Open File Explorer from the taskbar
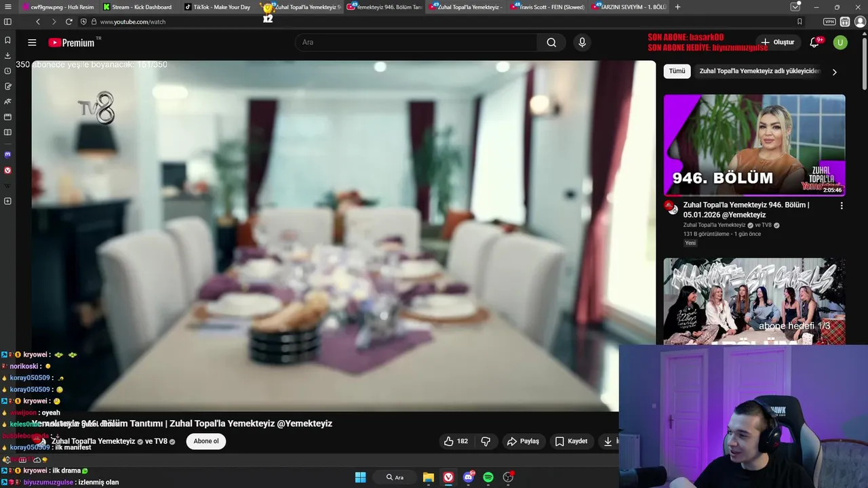This screenshot has width=868, height=488. tap(429, 477)
